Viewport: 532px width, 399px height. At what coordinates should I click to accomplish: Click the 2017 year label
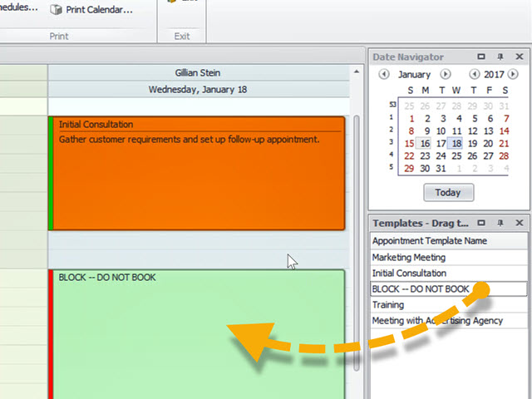click(x=494, y=74)
